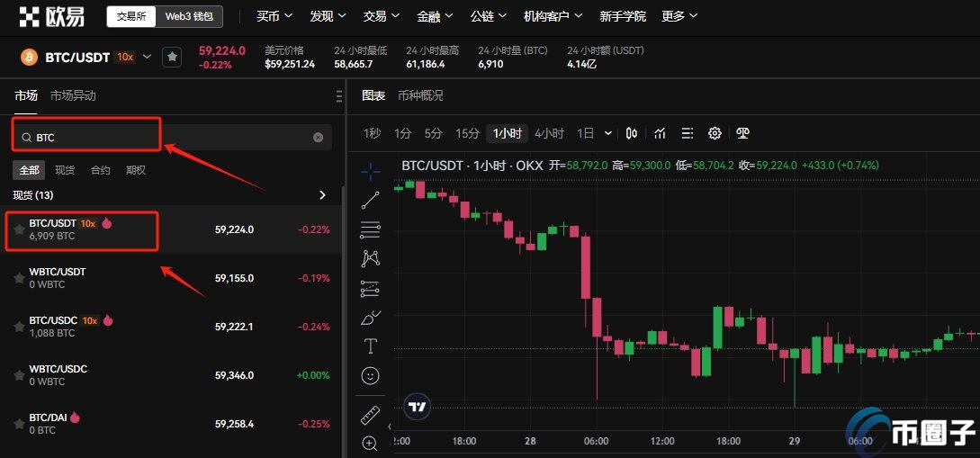Select the crosshair cursor tool
This screenshot has width=980, height=458.
point(371,171)
